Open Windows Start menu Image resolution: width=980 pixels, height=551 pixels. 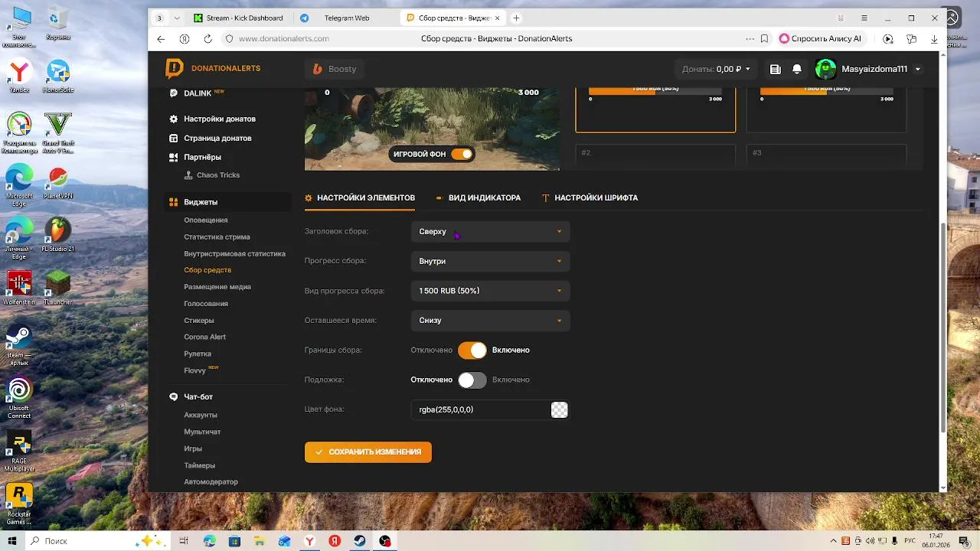[x=12, y=541]
